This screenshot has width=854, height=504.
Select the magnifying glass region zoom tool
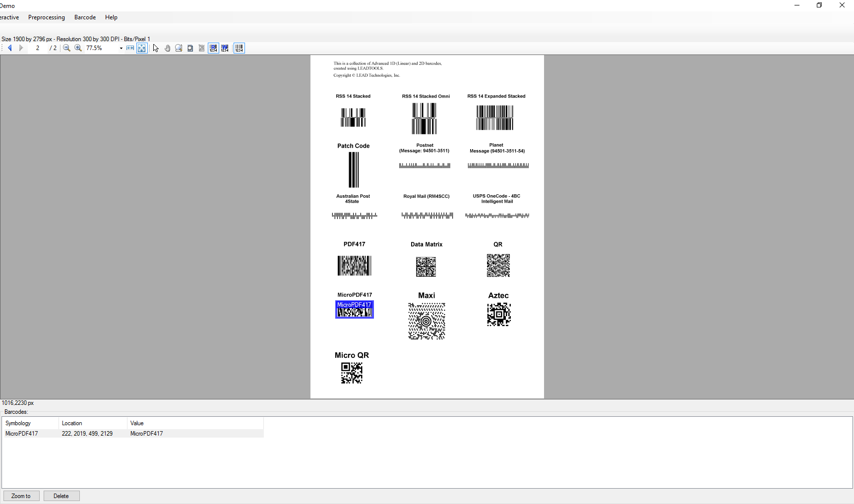179,48
